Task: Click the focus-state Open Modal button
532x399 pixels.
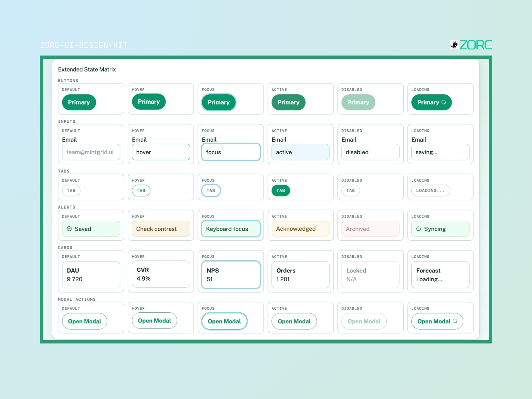Action: [x=224, y=321]
